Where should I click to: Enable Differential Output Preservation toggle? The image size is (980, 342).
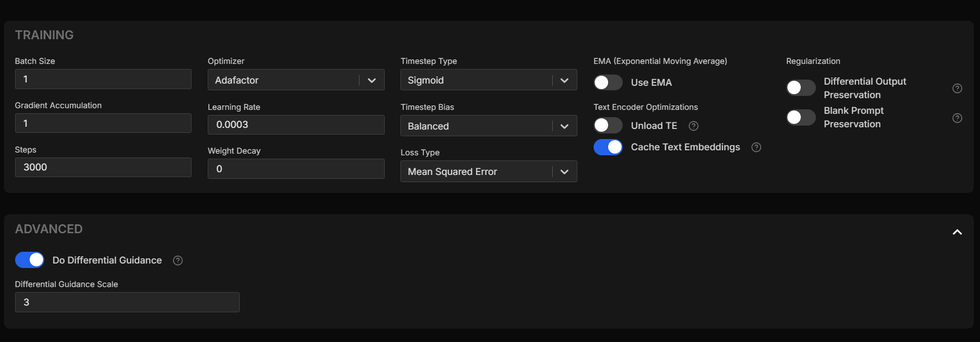(801, 87)
